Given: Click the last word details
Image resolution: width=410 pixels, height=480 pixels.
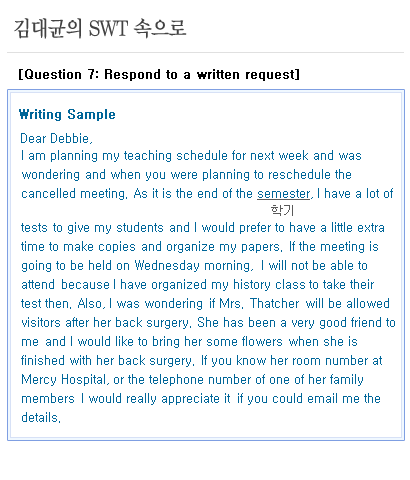Looking at the screenshot, I should pyautogui.click(x=41, y=418).
